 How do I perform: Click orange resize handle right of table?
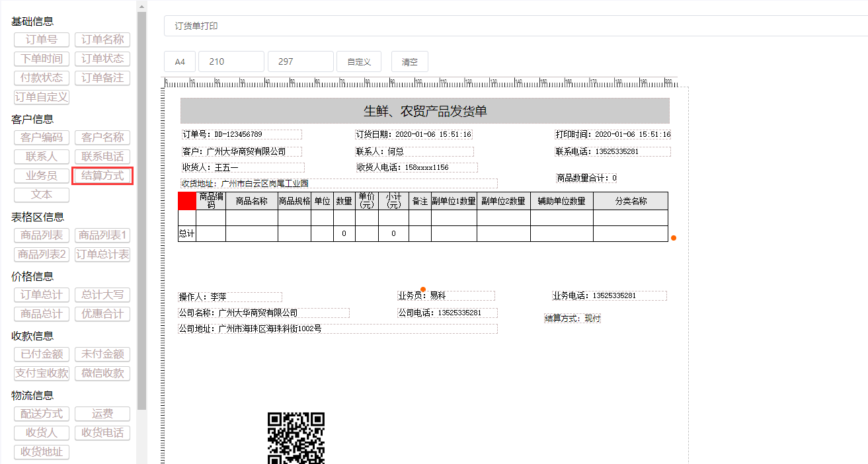(674, 238)
